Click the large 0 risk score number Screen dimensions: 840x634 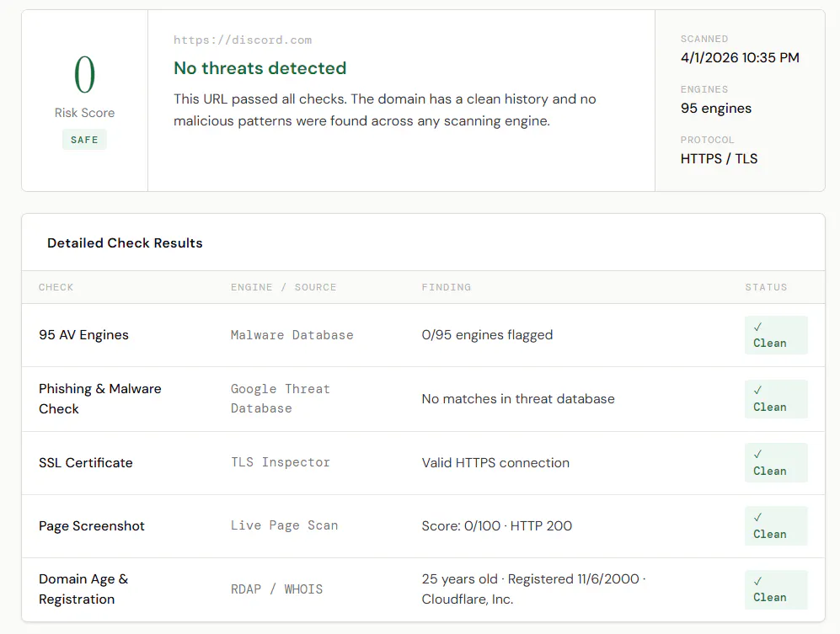84,74
